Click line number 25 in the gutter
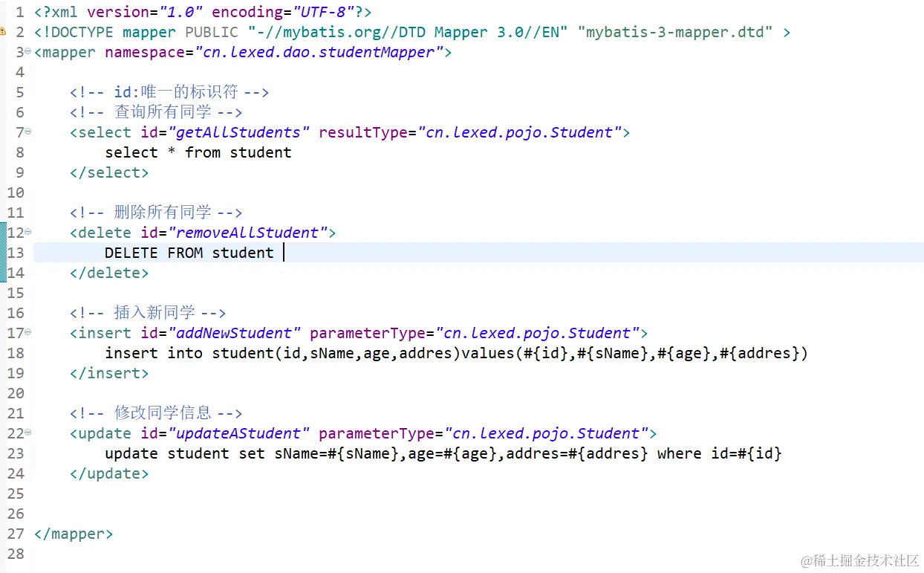This screenshot has height=573, width=924. click(16, 493)
